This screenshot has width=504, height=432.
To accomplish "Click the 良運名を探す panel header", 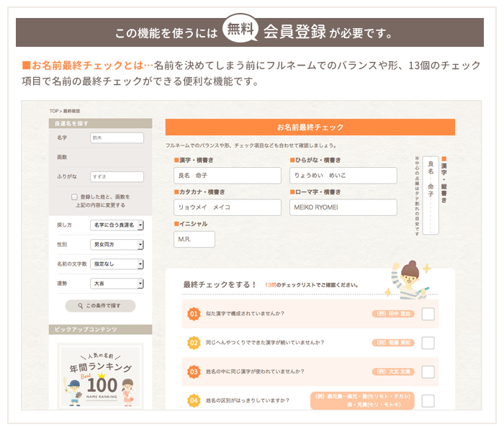I will pyautogui.click(x=100, y=123).
